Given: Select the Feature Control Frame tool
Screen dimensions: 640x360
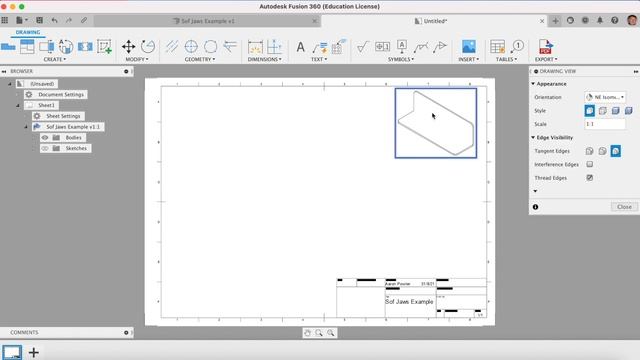Looking at the screenshot, I should 382,47.
